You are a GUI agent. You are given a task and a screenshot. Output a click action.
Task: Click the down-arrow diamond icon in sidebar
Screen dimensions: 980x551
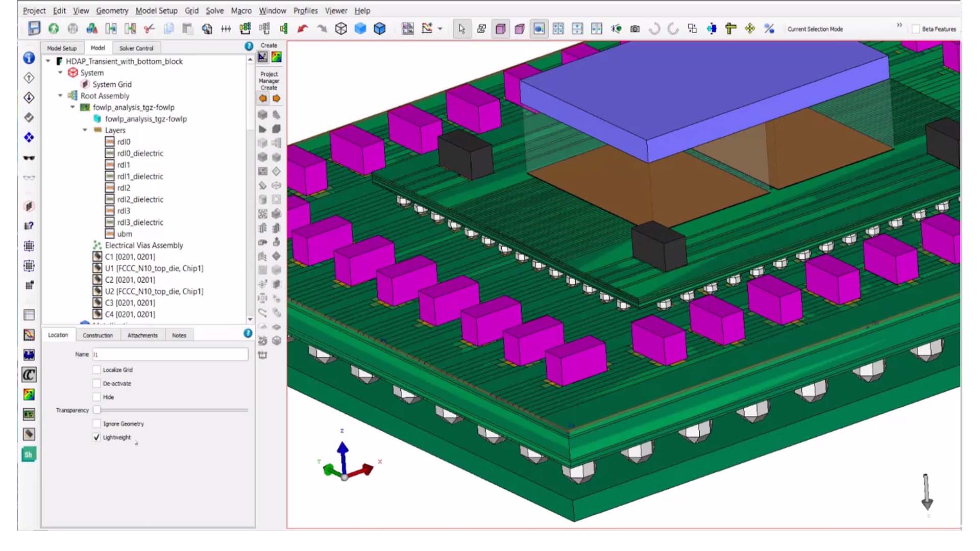pyautogui.click(x=29, y=98)
